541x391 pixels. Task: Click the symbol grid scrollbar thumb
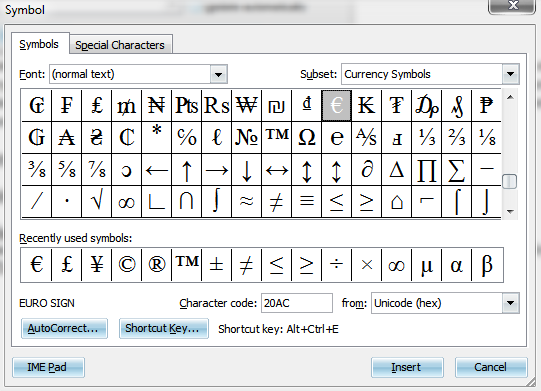pyautogui.click(x=509, y=182)
